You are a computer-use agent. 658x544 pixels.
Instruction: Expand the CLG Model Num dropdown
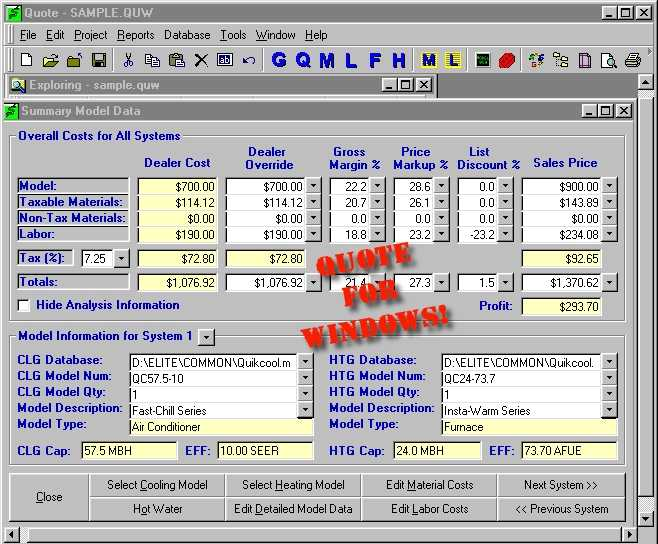click(x=305, y=378)
